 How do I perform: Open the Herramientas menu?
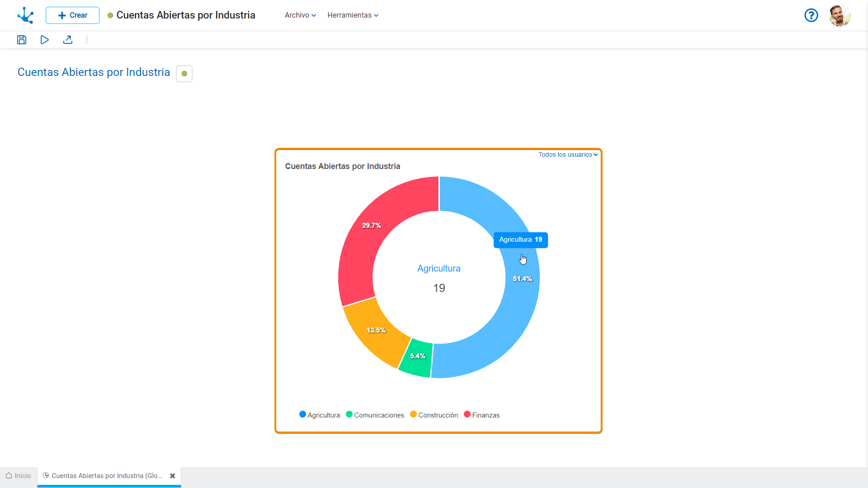pyautogui.click(x=353, y=15)
